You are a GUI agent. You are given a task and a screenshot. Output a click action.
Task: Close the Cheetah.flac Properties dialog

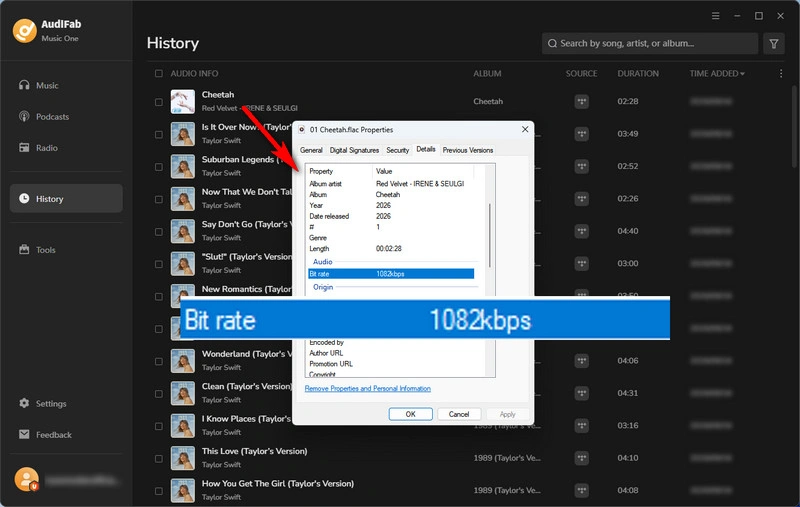[x=524, y=130]
